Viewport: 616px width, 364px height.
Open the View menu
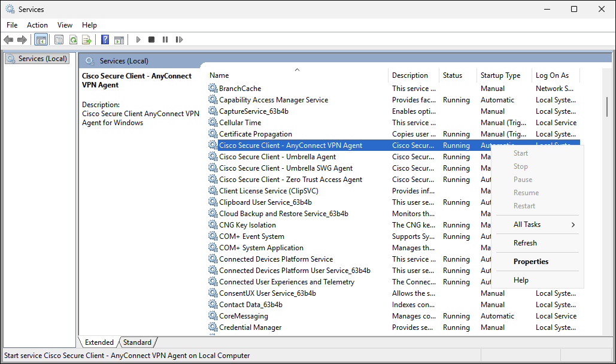coord(65,25)
